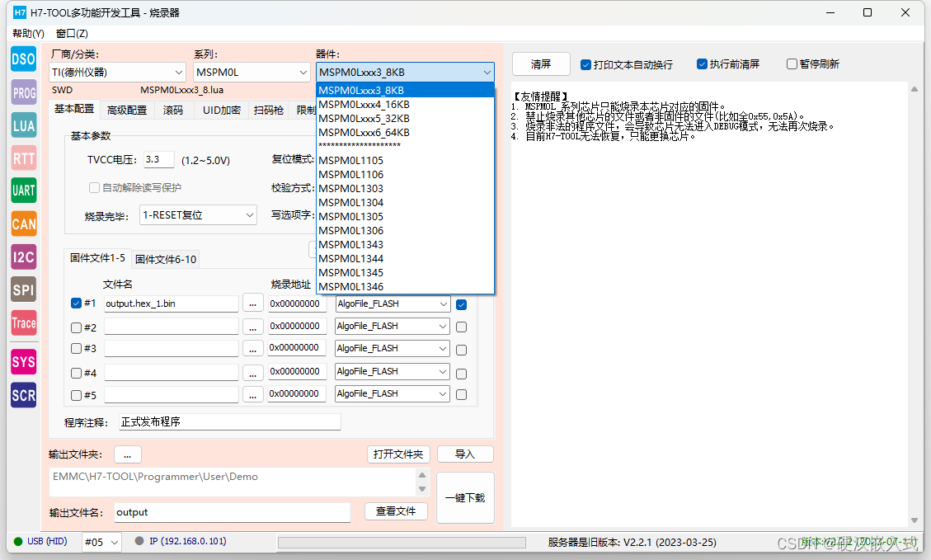The image size is (931, 560).
Task: Uncheck the right-side checkbox of row #1
Action: point(461,304)
